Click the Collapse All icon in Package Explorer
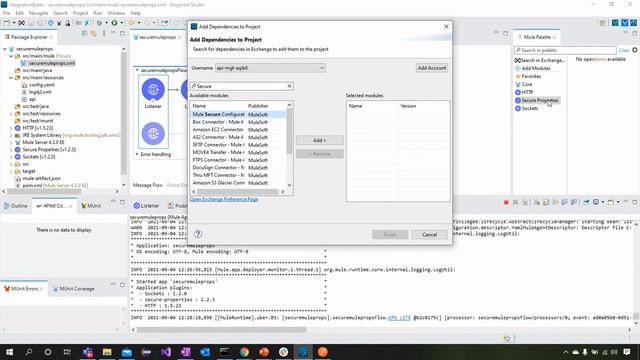640x360 pixels. pyautogui.click(x=84, y=34)
